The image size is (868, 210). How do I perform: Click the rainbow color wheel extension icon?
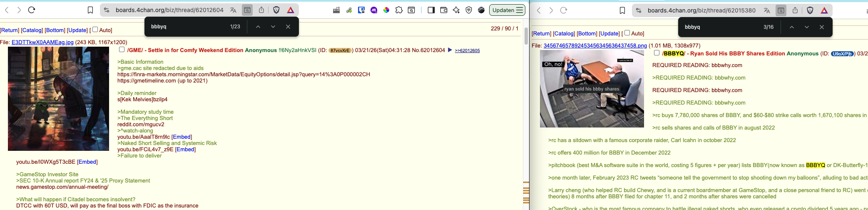click(x=386, y=10)
